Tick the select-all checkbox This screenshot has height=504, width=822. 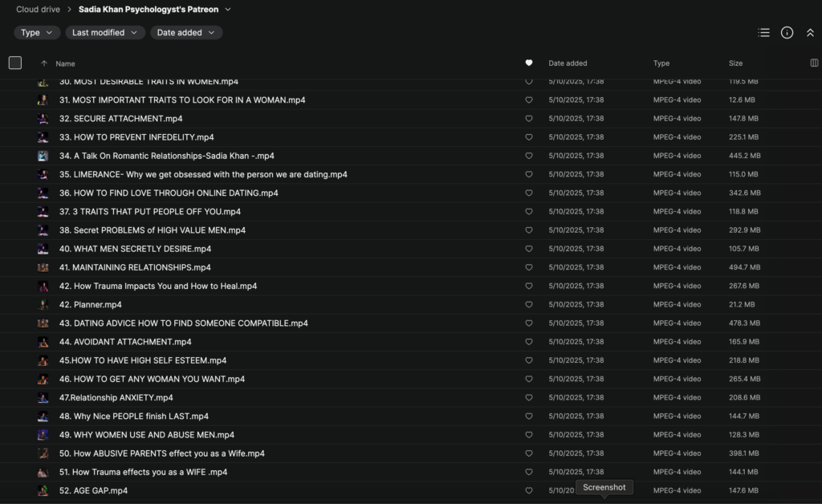click(x=15, y=63)
